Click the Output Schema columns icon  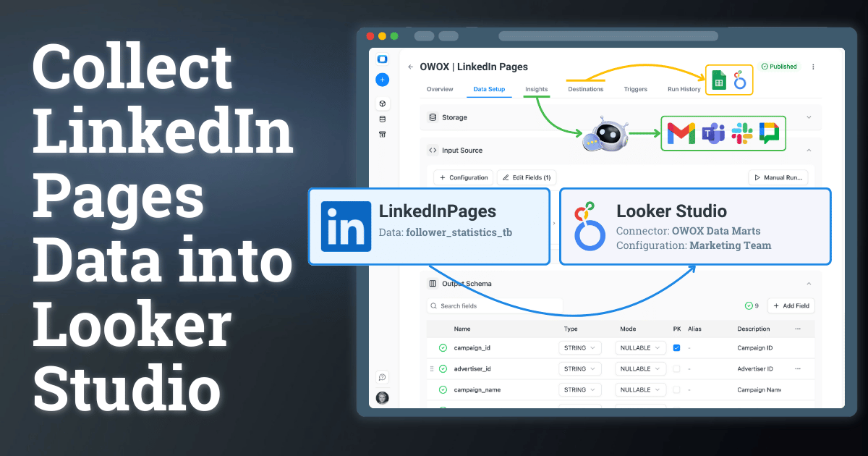pos(433,284)
